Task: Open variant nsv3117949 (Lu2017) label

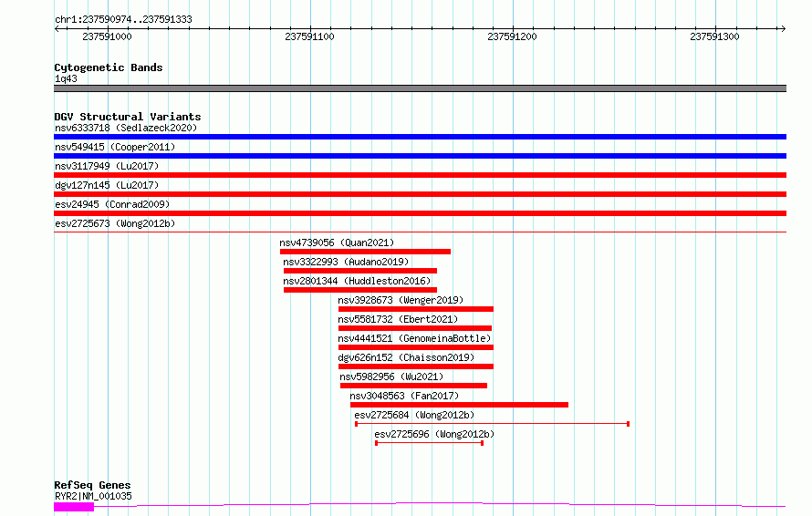Action: click(x=107, y=166)
